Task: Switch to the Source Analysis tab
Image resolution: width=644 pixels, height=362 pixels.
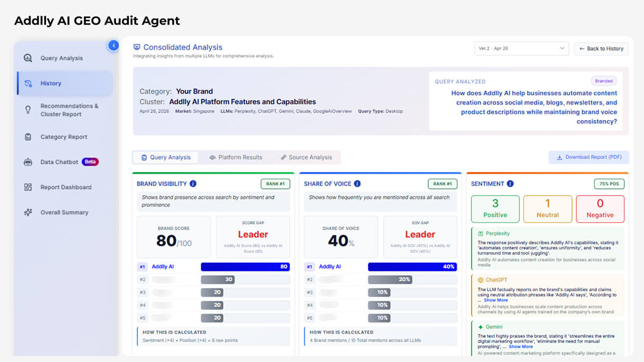Action: click(x=306, y=157)
